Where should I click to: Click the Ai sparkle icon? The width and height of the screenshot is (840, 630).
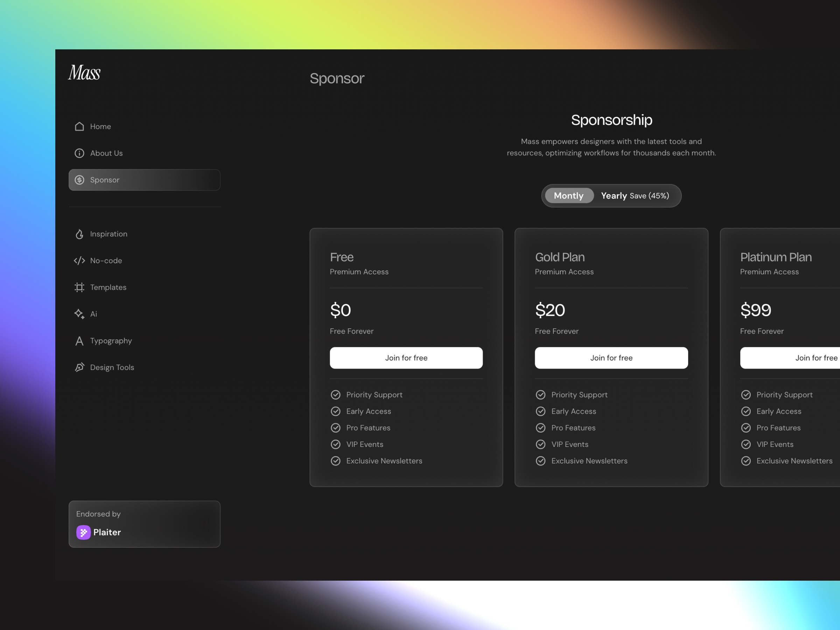click(x=79, y=314)
